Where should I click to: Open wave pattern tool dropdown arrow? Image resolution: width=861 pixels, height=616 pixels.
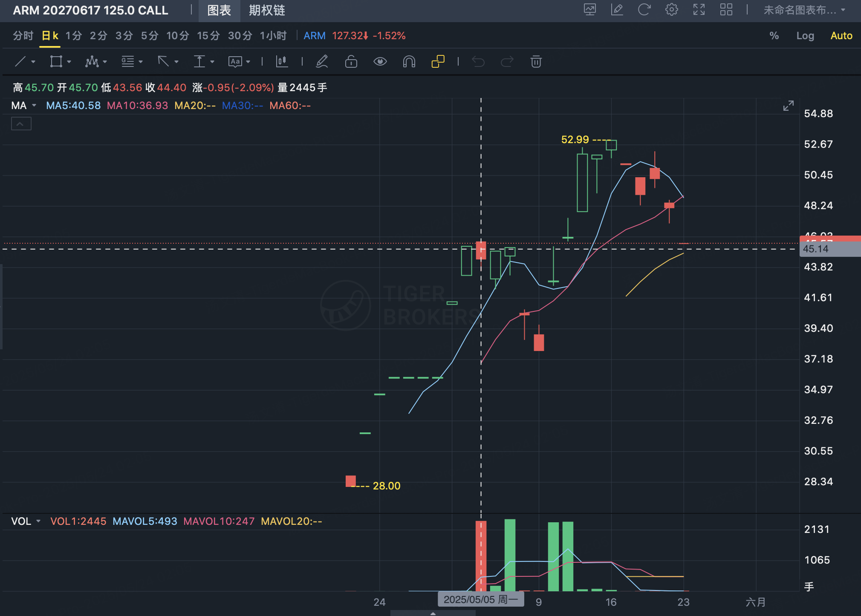pos(105,62)
